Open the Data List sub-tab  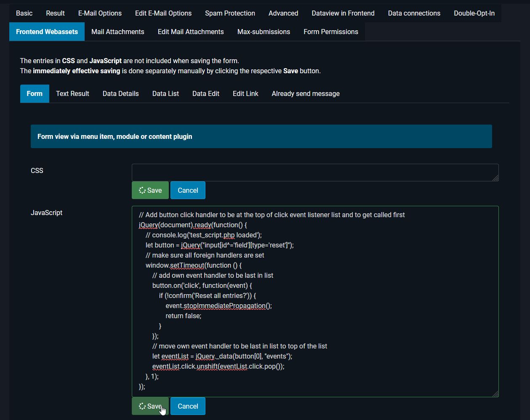[x=165, y=93]
